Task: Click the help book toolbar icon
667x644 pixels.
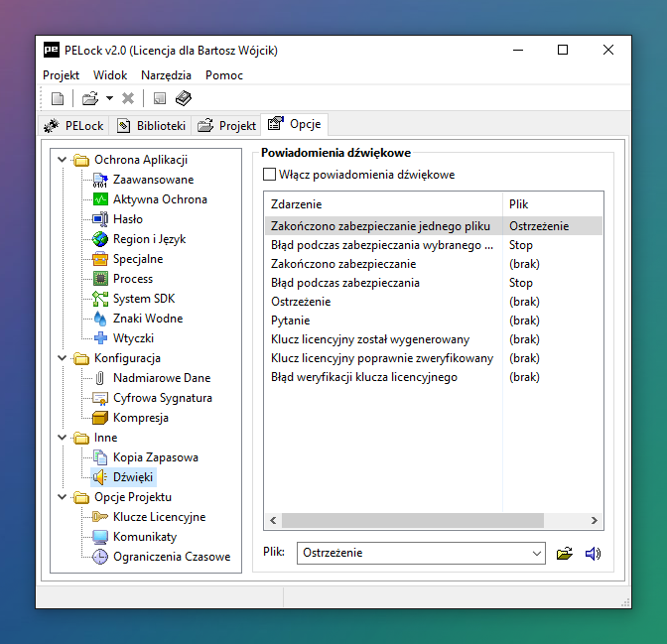Action: 184,98
